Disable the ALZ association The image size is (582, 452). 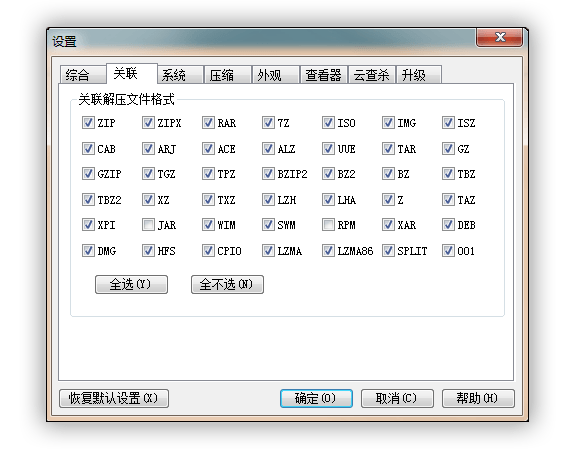[x=268, y=149]
